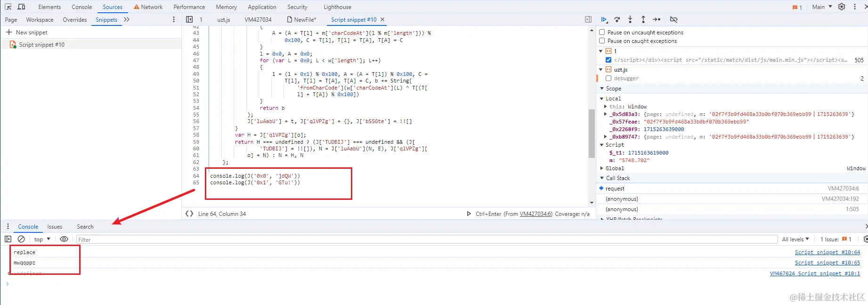Collapse the breakpoint group named 1
The height and width of the screenshot is (305, 868).
[601, 51]
